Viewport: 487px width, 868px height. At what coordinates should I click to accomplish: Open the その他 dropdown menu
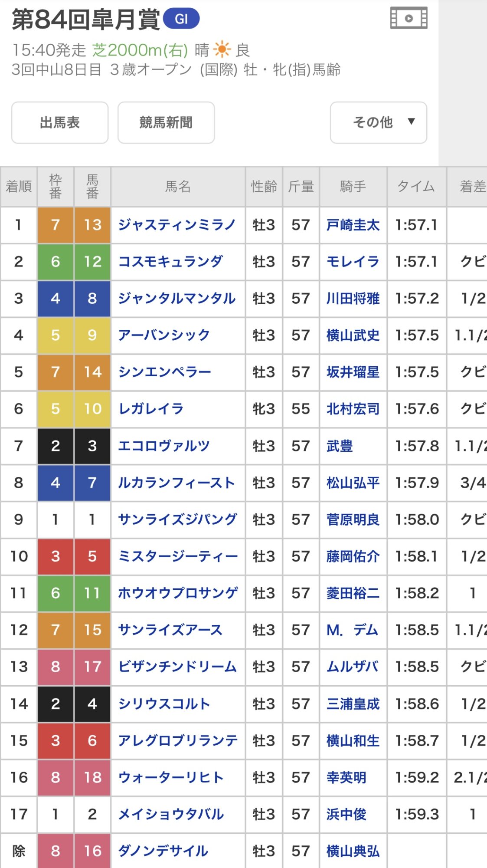pos(378,122)
